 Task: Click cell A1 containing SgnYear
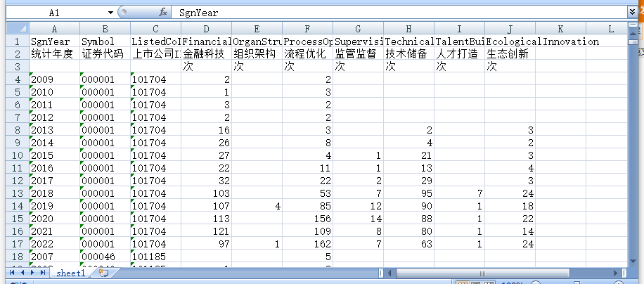coord(54,41)
